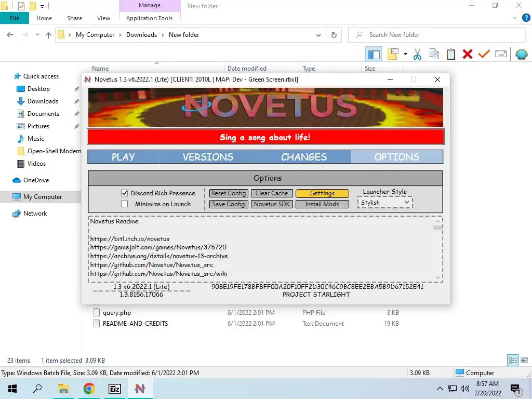
Task: Switch to the CHANGES tab in Novetus
Action: click(304, 157)
